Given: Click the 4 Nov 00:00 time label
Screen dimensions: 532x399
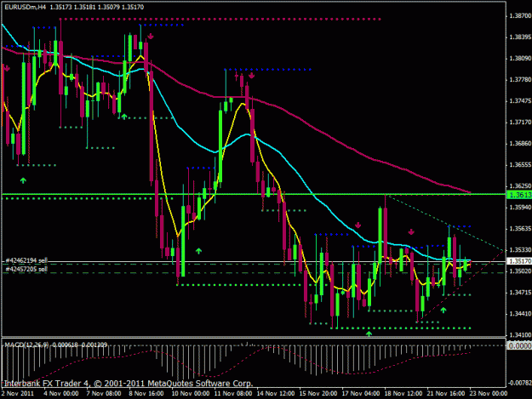Looking at the screenshot, I should (x=61, y=393).
